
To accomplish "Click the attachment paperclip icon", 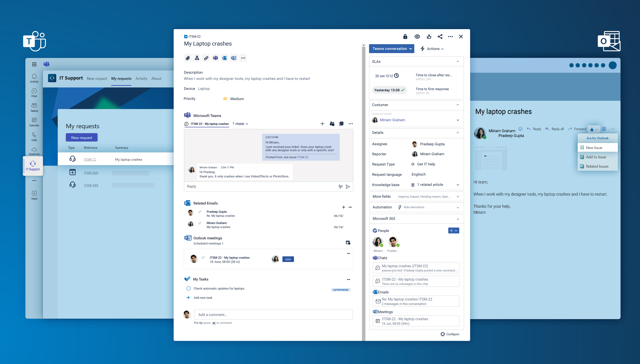I will click(188, 58).
